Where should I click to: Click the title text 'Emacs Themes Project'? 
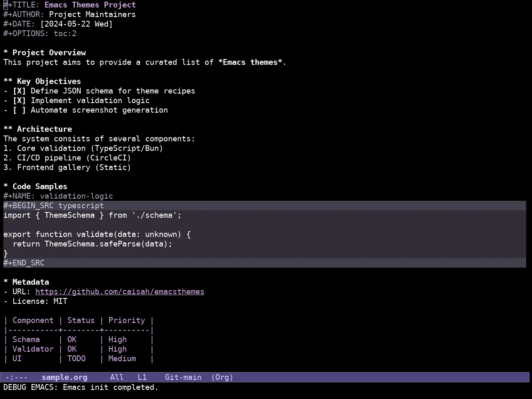point(90,5)
